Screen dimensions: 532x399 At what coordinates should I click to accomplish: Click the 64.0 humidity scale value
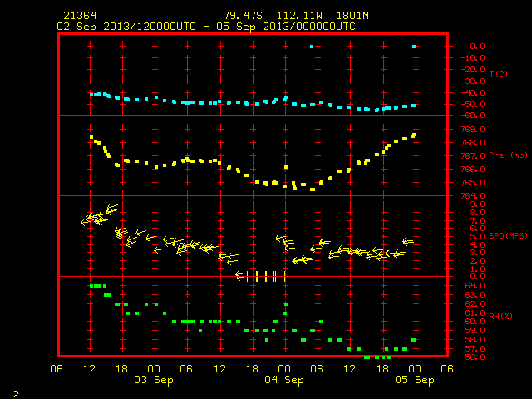475,286
